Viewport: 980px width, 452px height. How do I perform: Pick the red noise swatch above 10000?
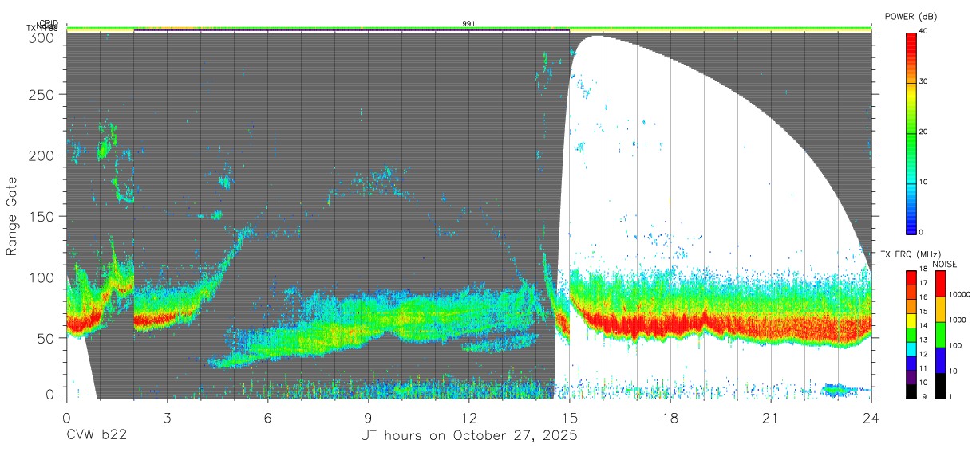[940, 284]
